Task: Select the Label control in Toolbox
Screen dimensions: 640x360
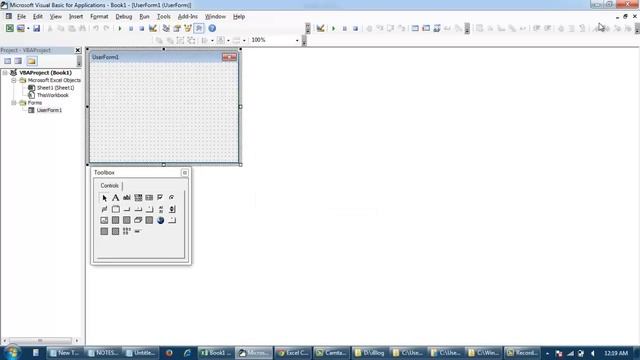Action: click(x=116, y=198)
